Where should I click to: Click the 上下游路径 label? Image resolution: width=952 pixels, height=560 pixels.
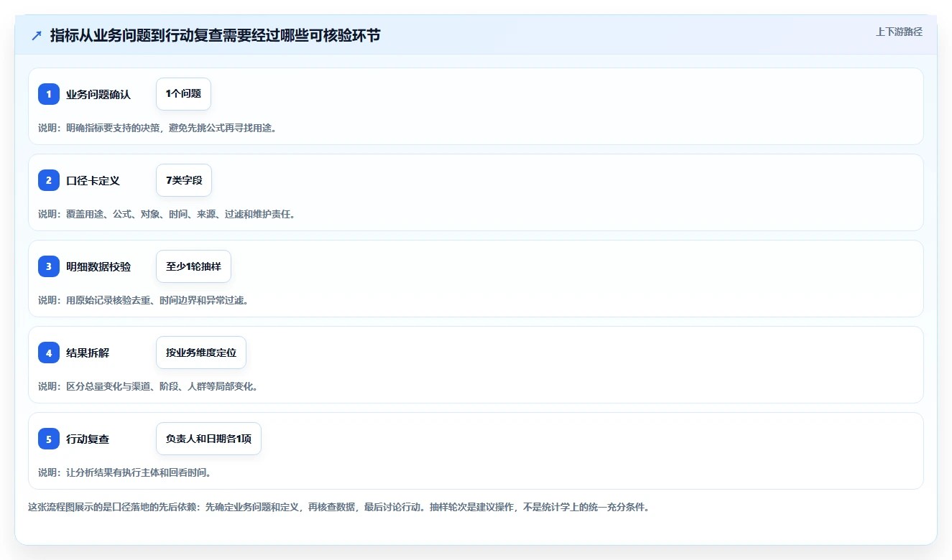click(x=899, y=32)
